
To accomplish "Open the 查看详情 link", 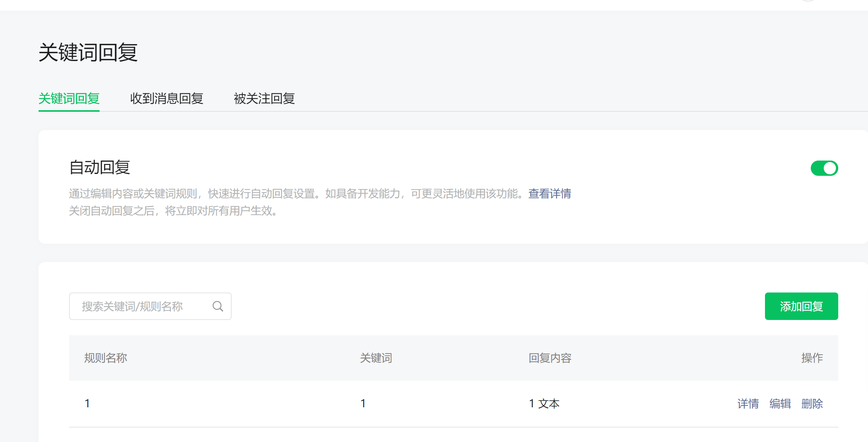I will click(x=549, y=194).
